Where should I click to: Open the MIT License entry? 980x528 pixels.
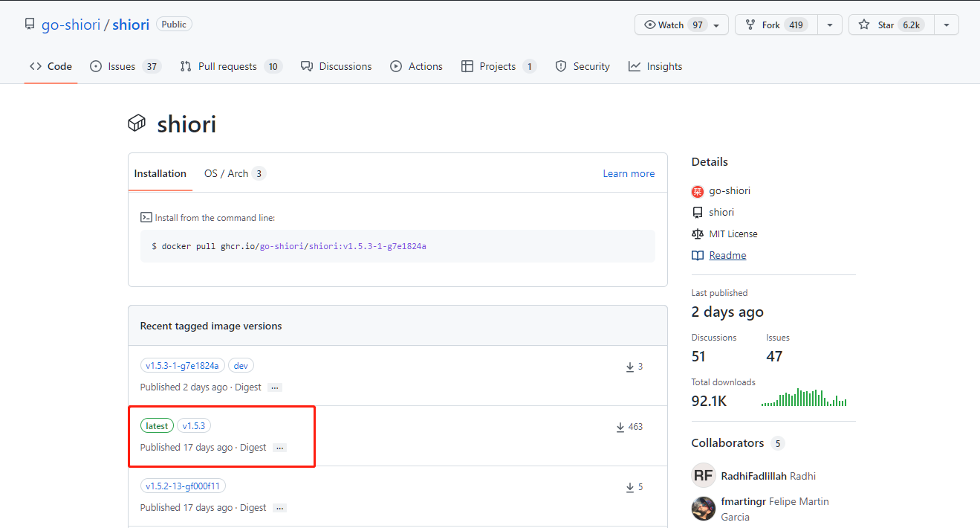[x=733, y=234]
